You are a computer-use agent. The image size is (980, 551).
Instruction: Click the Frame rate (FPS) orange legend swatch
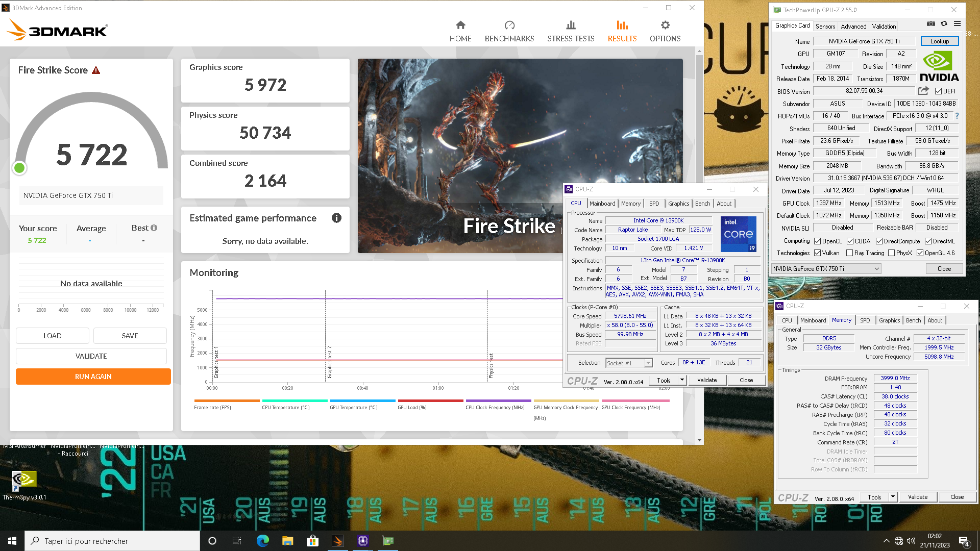tap(227, 400)
